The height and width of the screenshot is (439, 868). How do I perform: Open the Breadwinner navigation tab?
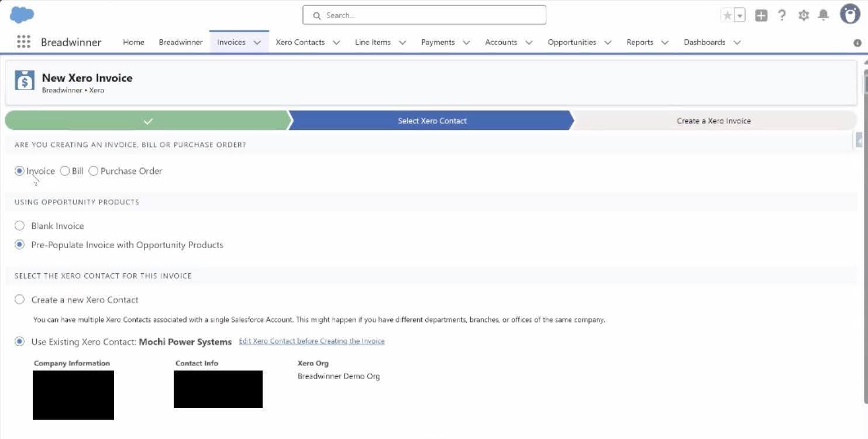coord(181,42)
